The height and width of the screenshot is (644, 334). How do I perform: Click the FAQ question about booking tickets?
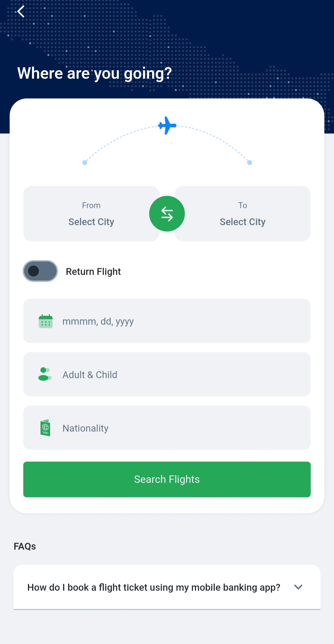pos(154,587)
